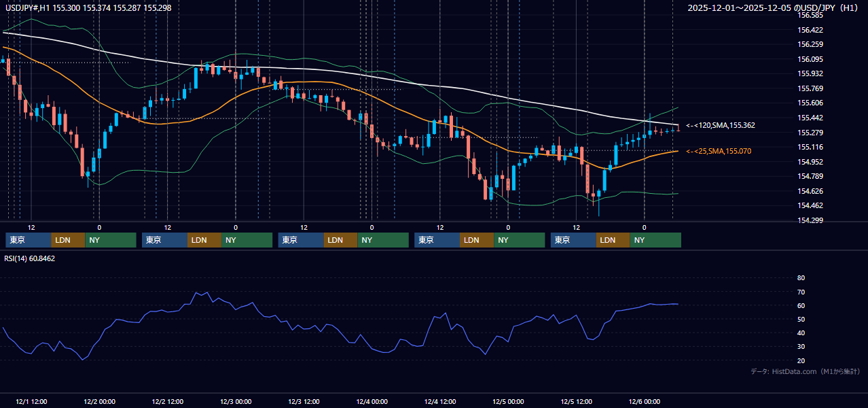The height and width of the screenshot is (408, 868).
Task: Click the RSI scale value 40
Action: pyautogui.click(x=801, y=333)
